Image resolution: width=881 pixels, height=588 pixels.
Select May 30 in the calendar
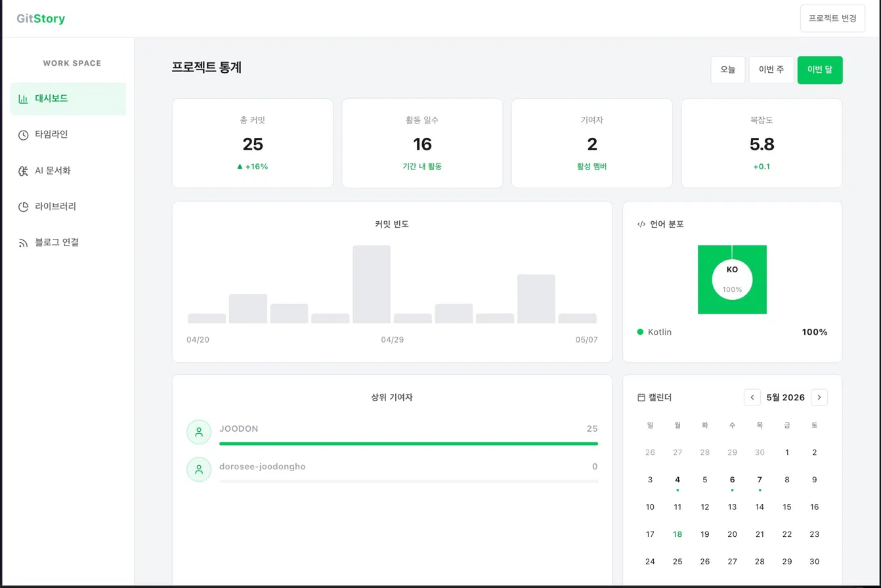[x=815, y=562]
